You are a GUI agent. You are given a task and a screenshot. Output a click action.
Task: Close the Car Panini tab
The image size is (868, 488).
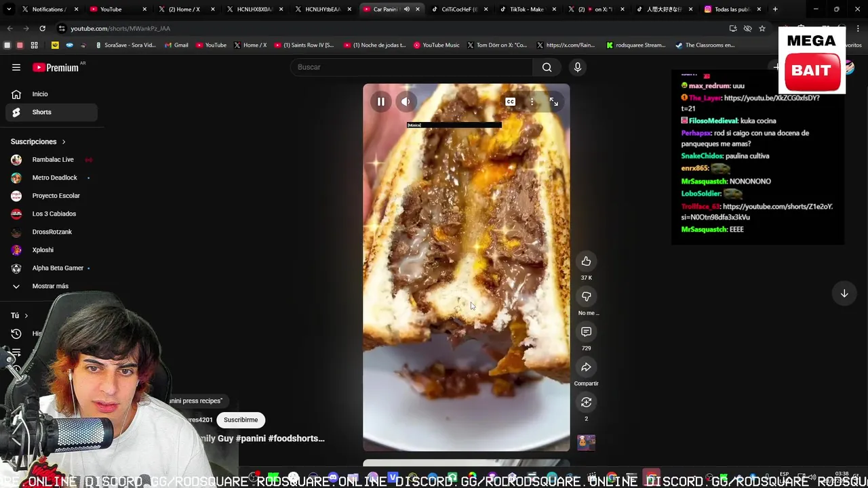(x=418, y=9)
